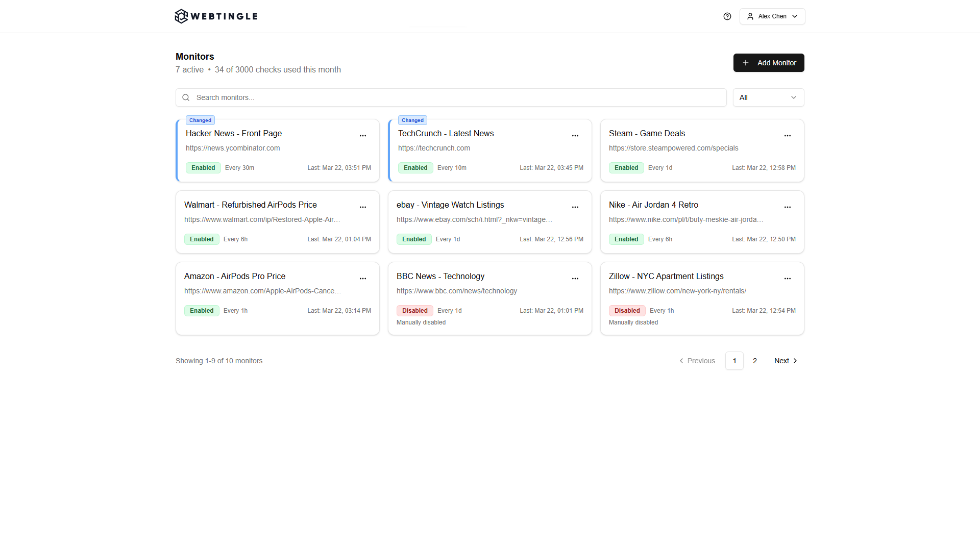Toggle Enabled badge on Hacker News card
Screen dimensions: 980x551
tap(203, 168)
